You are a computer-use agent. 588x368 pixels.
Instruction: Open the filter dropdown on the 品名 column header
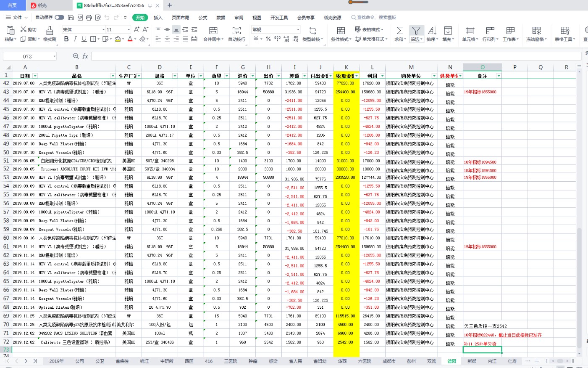tap(113, 76)
